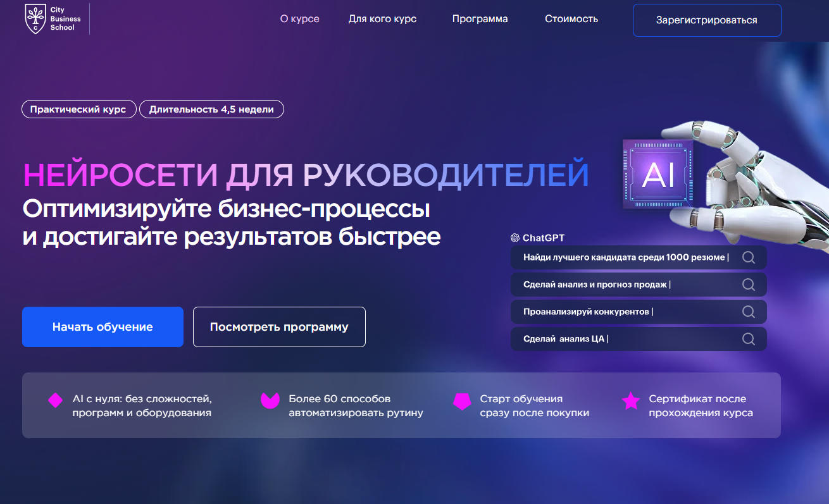Open the 'О курсе' menu item
Image resolution: width=829 pixels, height=504 pixels.
tap(300, 19)
